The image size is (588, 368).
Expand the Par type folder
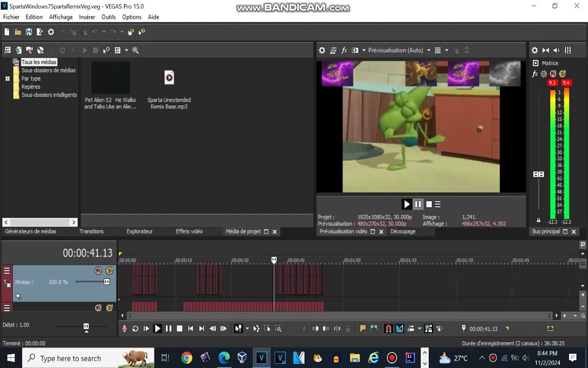click(8, 79)
